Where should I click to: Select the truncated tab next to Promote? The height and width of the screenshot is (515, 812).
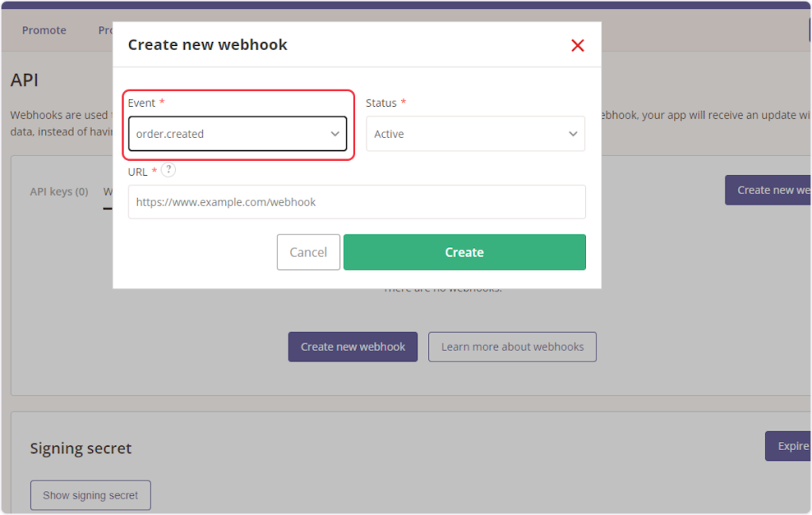[105, 30]
